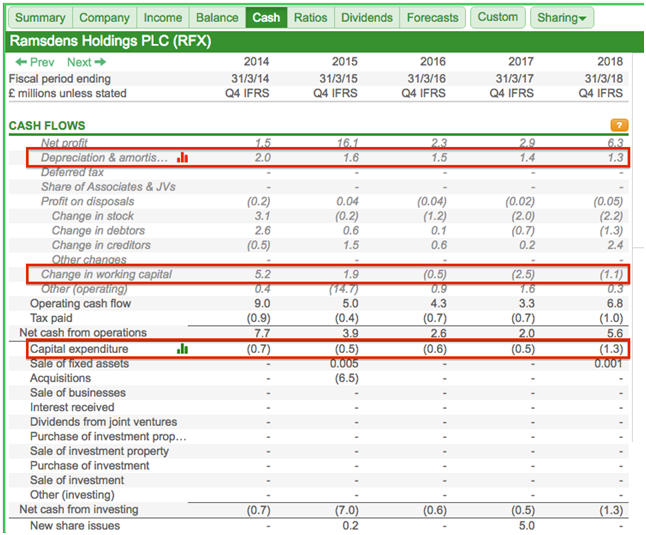Click the 7.7 net cash from operations value

pos(262,333)
